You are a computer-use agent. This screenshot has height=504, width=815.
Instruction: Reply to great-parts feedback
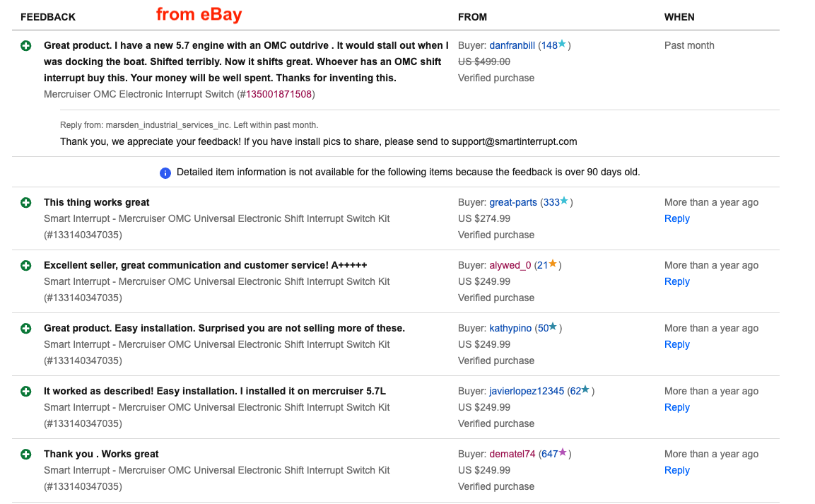(676, 218)
